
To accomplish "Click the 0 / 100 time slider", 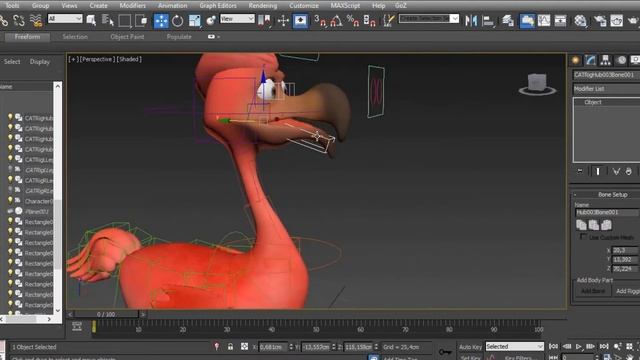I will [106, 314].
